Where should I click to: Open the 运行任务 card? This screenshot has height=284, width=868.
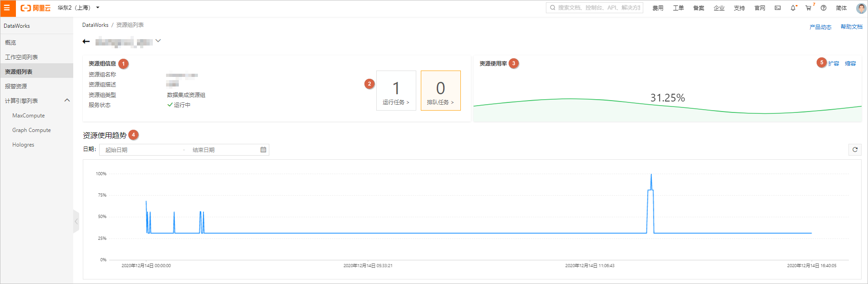[x=396, y=91]
